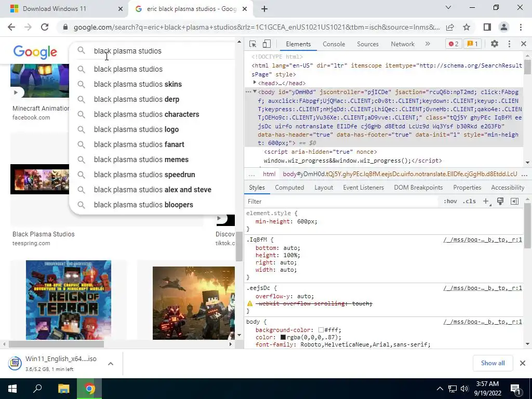Click the DevTools inspect element picker icon
532x399 pixels.
(252, 44)
